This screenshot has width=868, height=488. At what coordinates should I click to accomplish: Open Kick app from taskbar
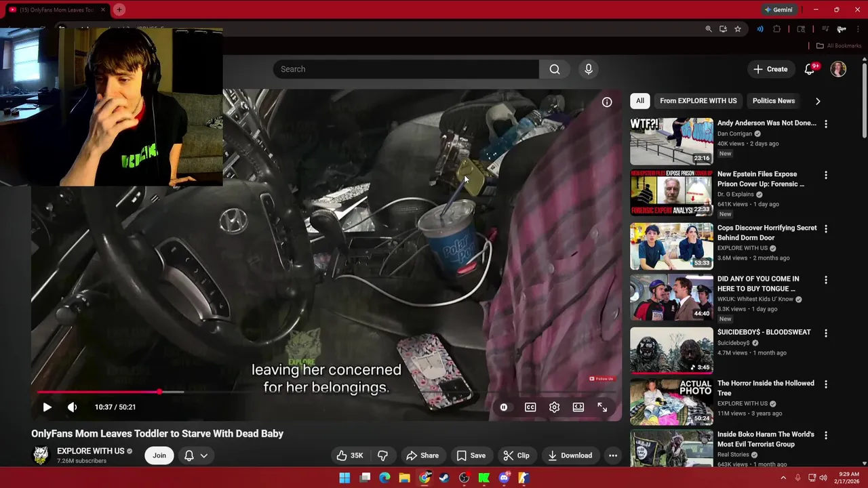click(484, 478)
